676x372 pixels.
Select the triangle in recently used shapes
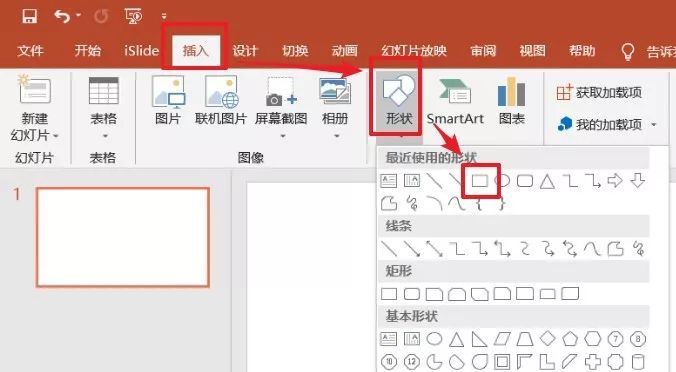[548, 181]
